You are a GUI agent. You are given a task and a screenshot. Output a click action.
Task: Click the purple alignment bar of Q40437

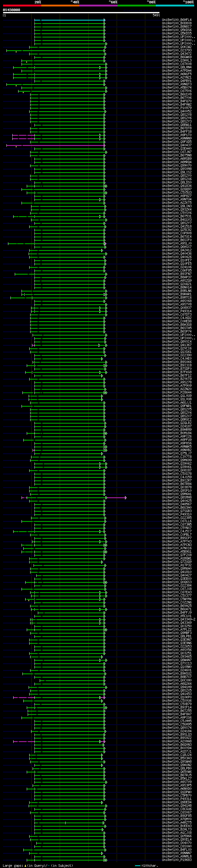pos(56,145)
